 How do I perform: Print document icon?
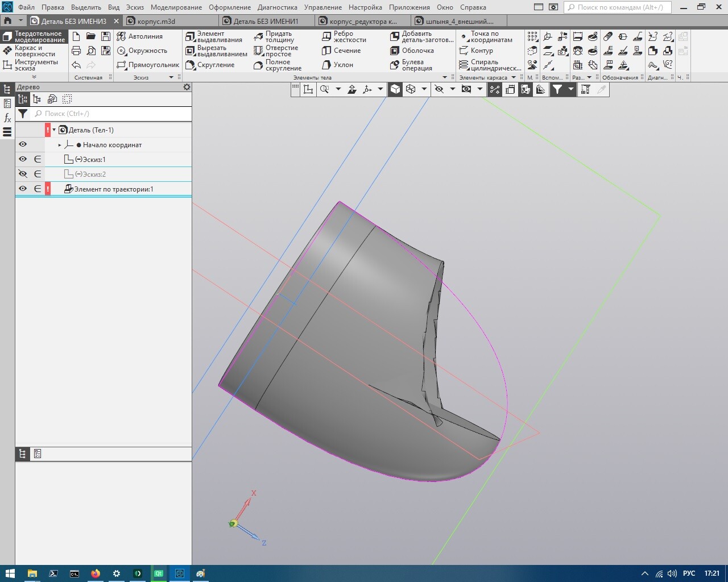tap(76, 51)
